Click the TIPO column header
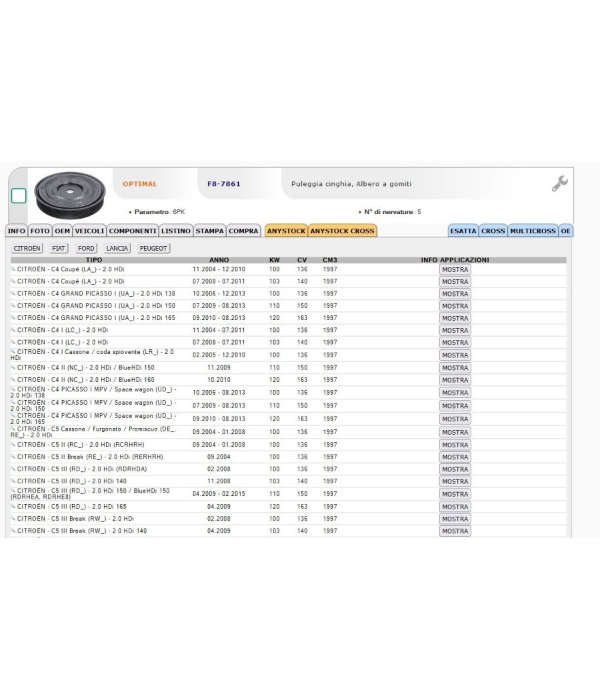600x700 pixels. [x=94, y=260]
